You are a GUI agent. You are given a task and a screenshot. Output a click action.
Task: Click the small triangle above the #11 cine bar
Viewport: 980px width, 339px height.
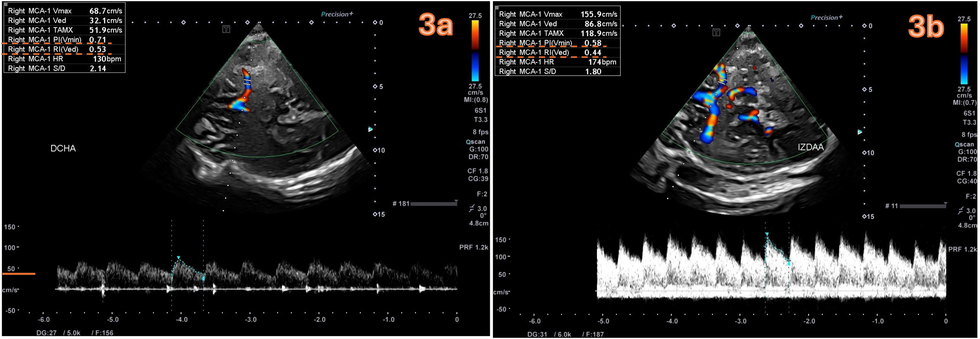(945, 203)
